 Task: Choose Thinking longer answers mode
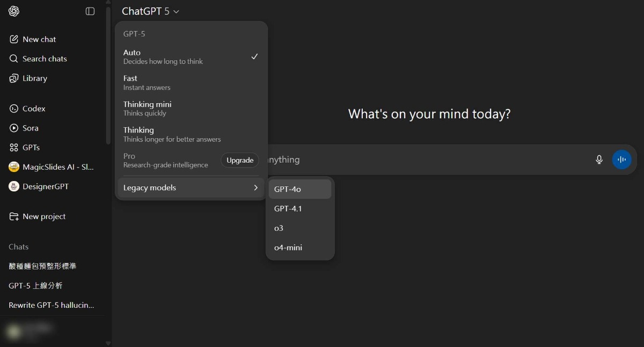pyautogui.click(x=191, y=134)
